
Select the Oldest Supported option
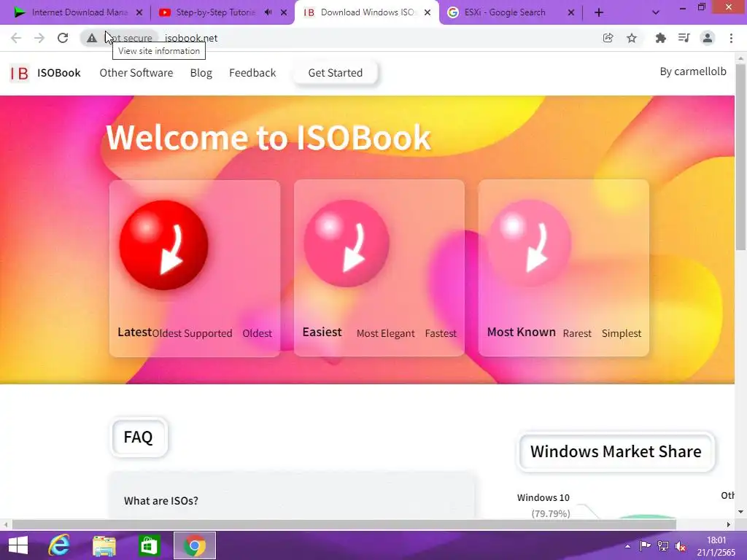click(x=192, y=333)
